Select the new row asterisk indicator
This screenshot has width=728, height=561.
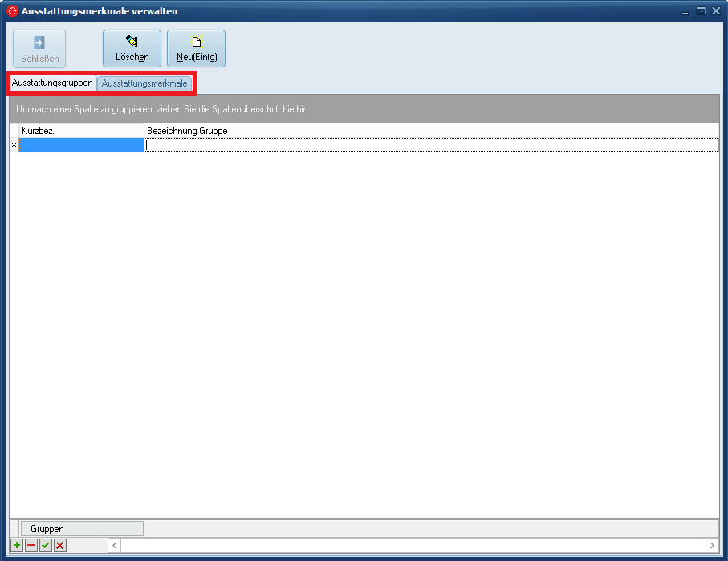point(14,145)
